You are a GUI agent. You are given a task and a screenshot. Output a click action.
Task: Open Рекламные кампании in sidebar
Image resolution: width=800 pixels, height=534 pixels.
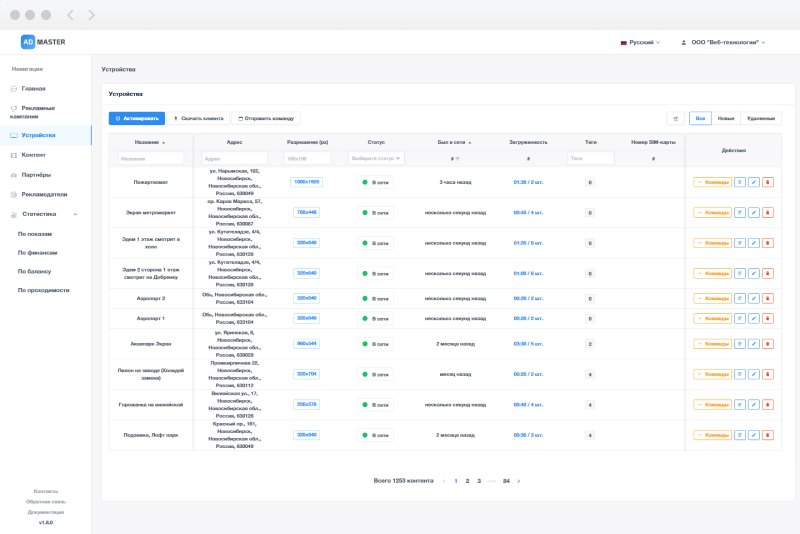pos(33,112)
